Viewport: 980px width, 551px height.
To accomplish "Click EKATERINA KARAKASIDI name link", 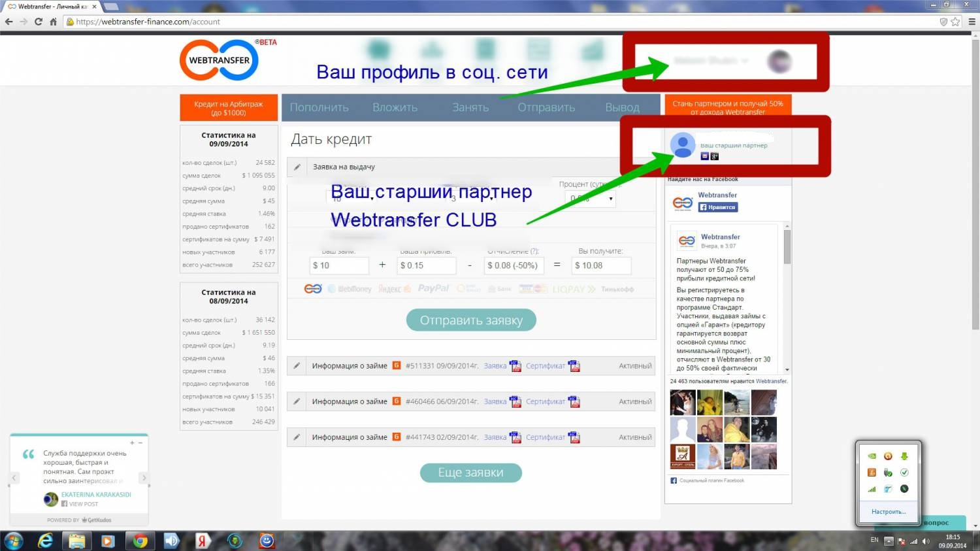I will point(96,495).
